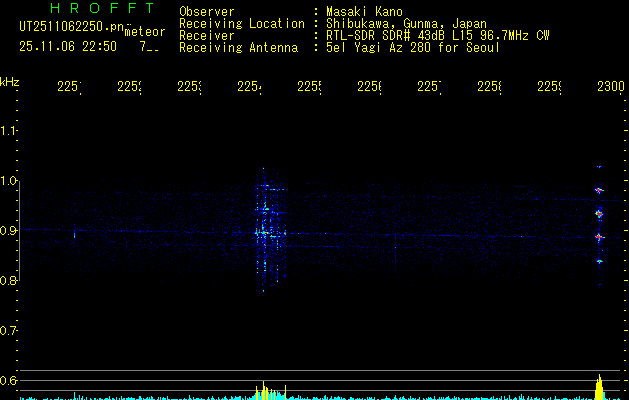
Task: Click the kHz axis unit label
Action: pyautogui.click(x=10, y=81)
